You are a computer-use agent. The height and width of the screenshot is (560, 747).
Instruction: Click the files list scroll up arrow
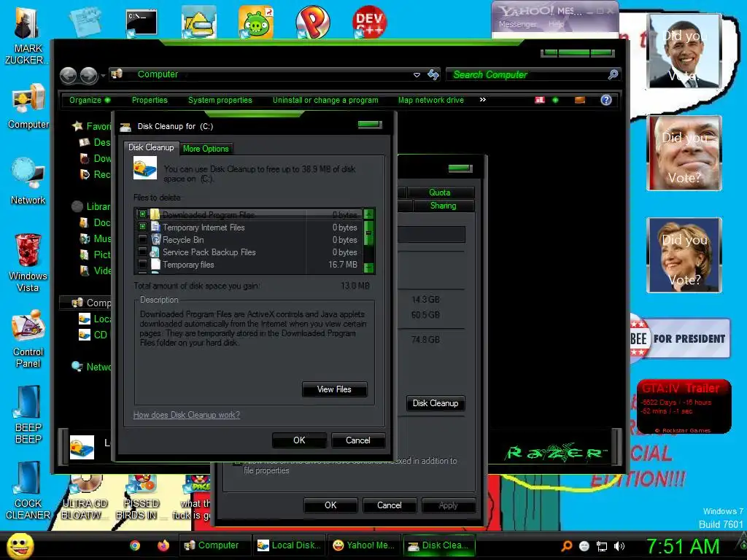[x=368, y=214]
